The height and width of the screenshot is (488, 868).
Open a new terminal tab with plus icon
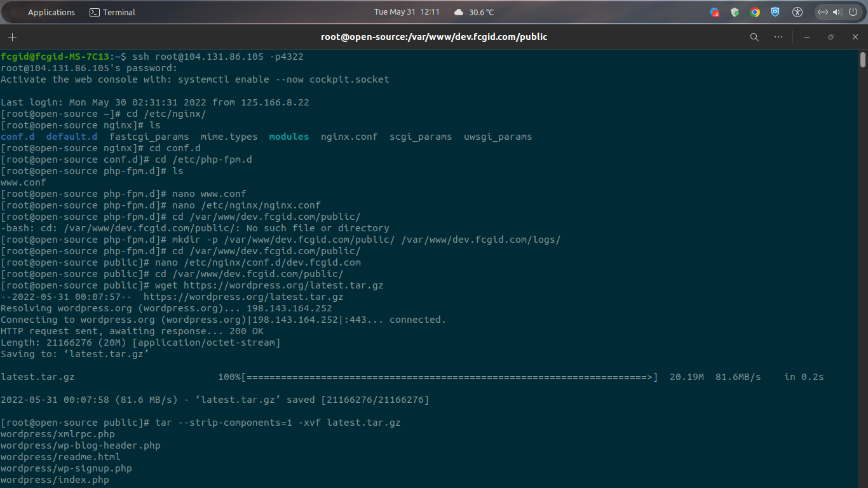(x=12, y=37)
